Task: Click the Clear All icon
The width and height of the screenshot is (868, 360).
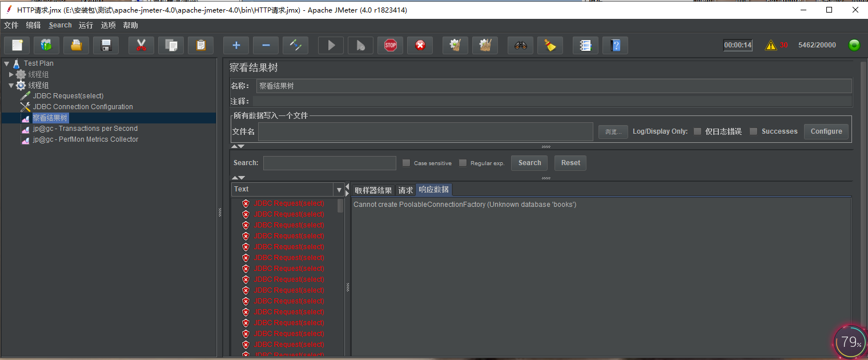Action: (x=485, y=45)
